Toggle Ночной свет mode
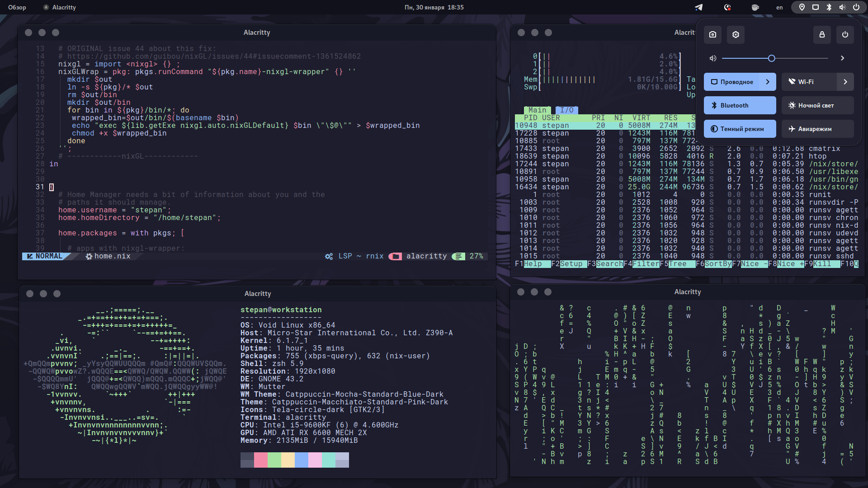Viewport: 868px width, 488px height. coord(817,105)
